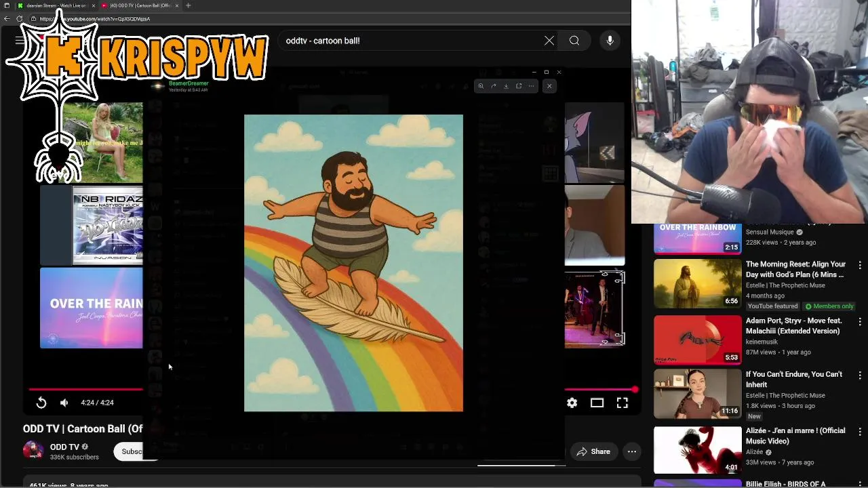
Task: Open options menu for Alizée video
Action: [x=860, y=431]
